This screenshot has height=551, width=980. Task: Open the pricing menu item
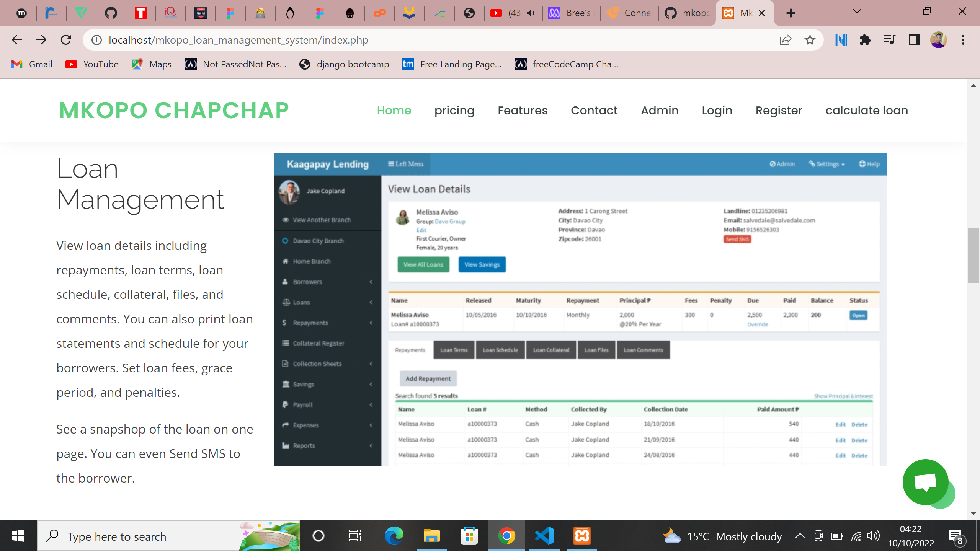454,110
